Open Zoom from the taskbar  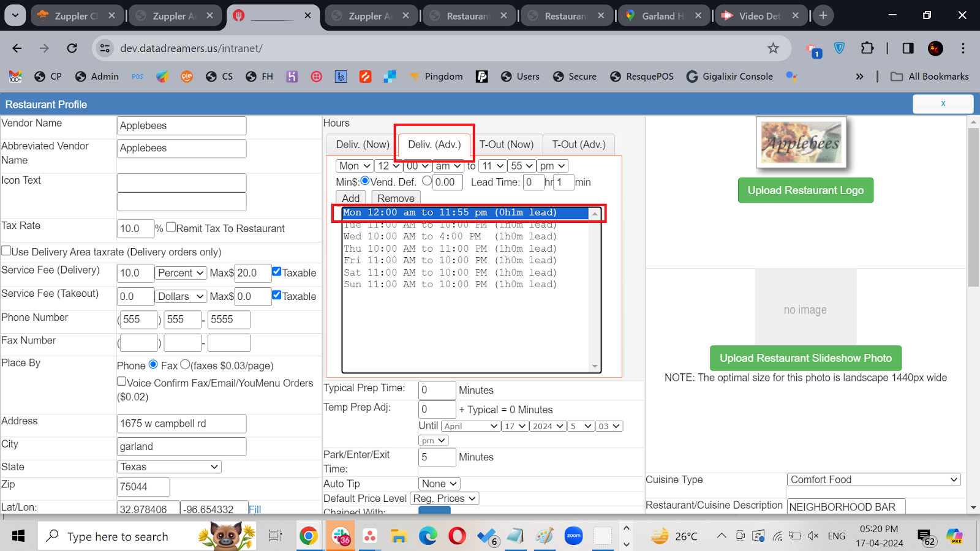click(574, 536)
